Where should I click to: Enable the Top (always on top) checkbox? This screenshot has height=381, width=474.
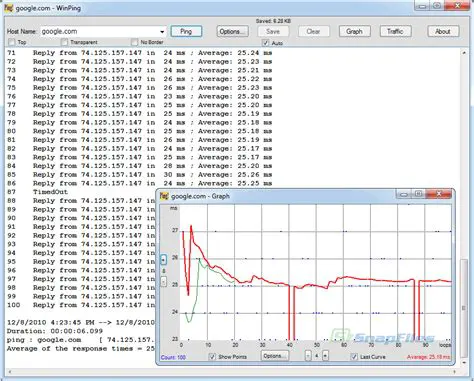click(x=11, y=42)
